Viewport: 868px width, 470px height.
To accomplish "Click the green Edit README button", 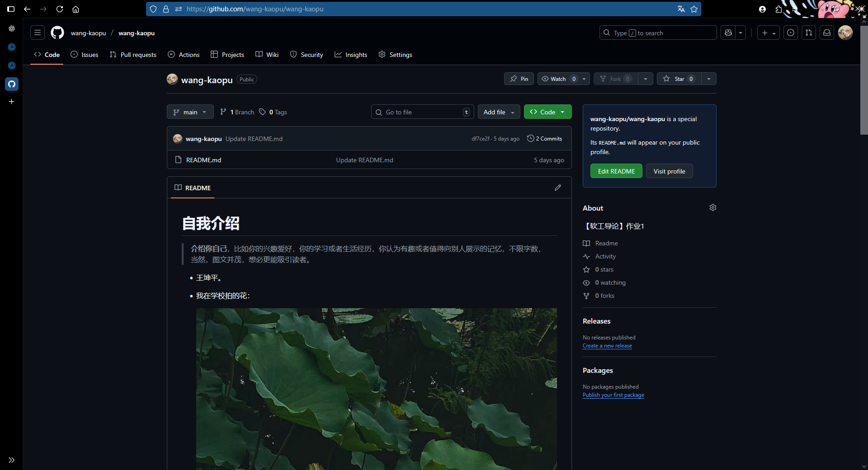I will tap(616, 171).
